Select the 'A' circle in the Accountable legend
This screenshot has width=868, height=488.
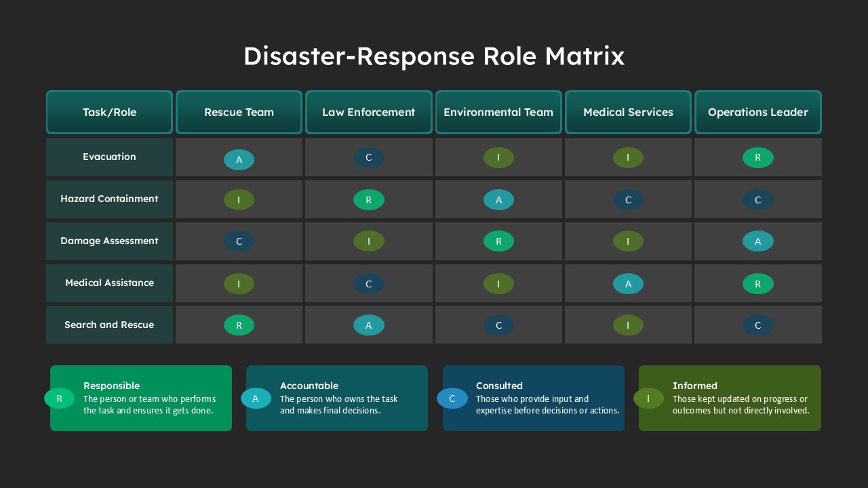[256, 399]
